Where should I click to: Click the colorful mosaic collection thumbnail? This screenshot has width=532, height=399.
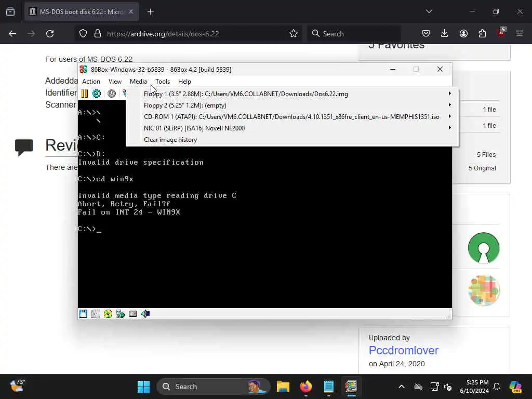[x=484, y=290]
